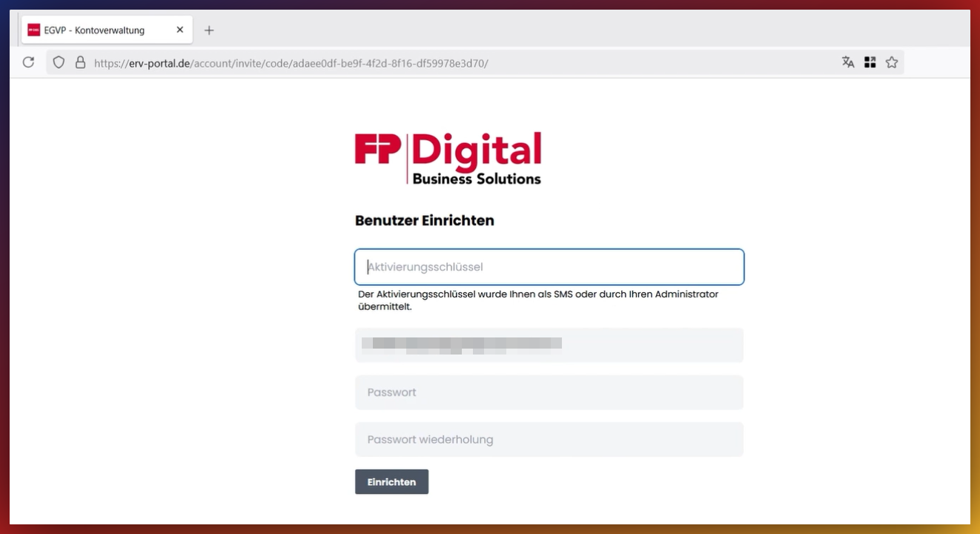Image resolution: width=980 pixels, height=534 pixels.
Task: Focus the Passwort input field
Action: (549, 392)
